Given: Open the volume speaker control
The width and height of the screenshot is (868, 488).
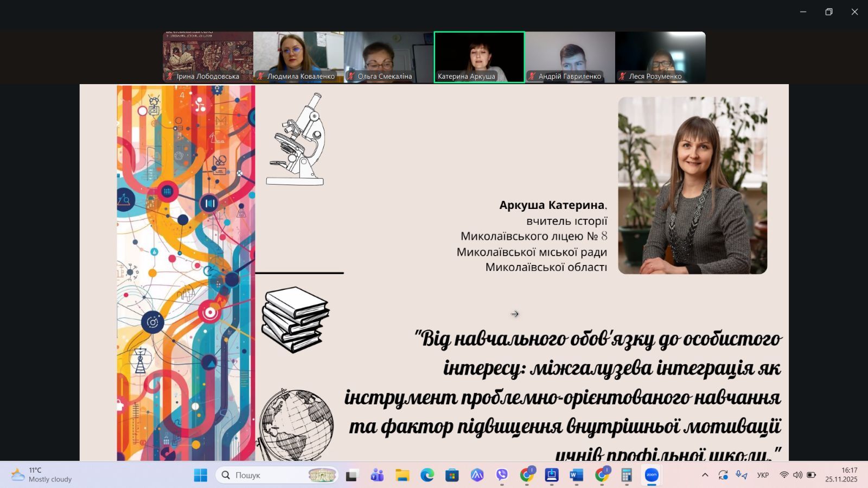Looking at the screenshot, I should [x=797, y=475].
